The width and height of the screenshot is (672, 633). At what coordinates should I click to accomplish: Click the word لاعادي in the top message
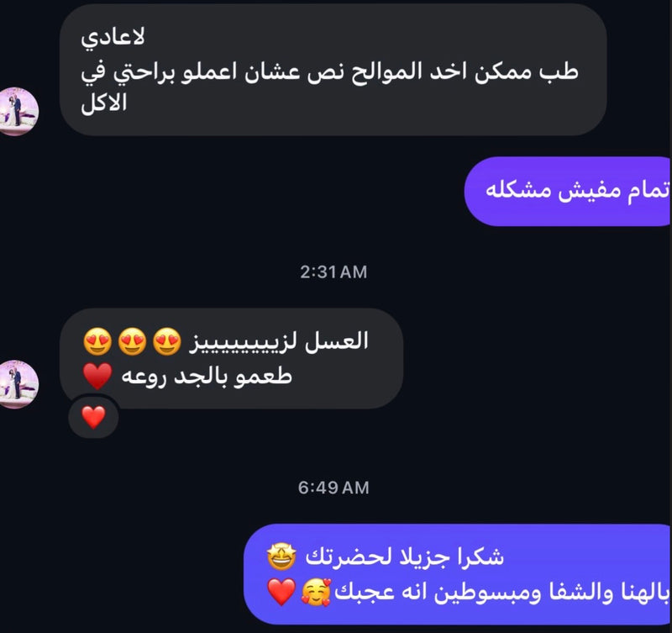coord(113,38)
